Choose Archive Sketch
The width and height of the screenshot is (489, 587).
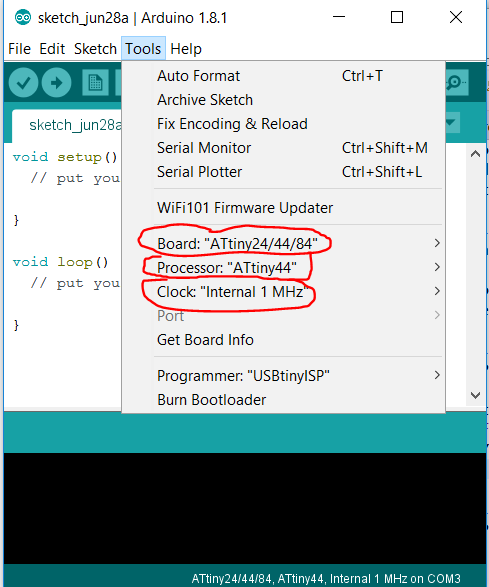pos(283,100)
